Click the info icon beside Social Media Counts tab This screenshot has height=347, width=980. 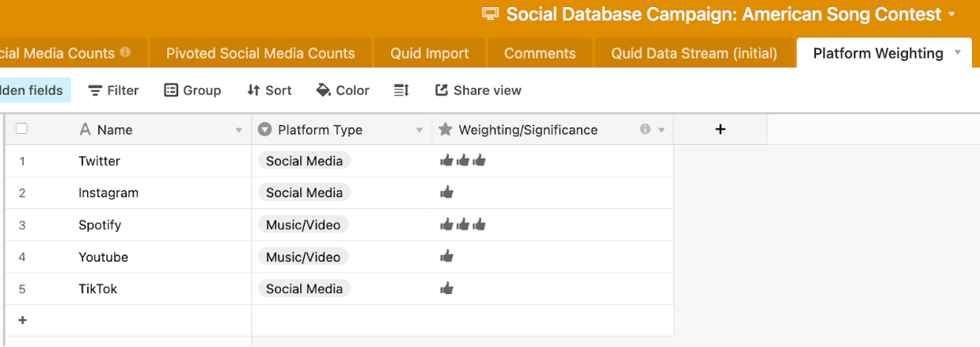pyautogui.click(x=125, y=53)
